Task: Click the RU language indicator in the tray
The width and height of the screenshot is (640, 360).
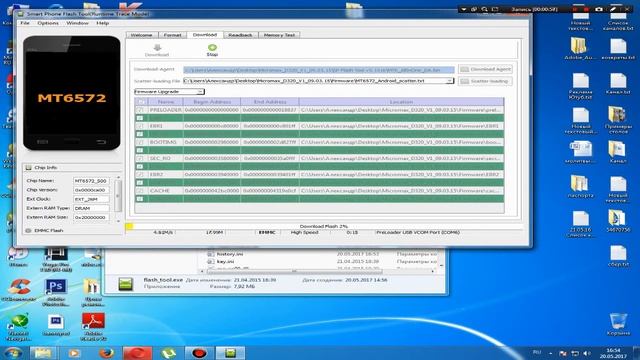Action: click(x=537, y=353)
